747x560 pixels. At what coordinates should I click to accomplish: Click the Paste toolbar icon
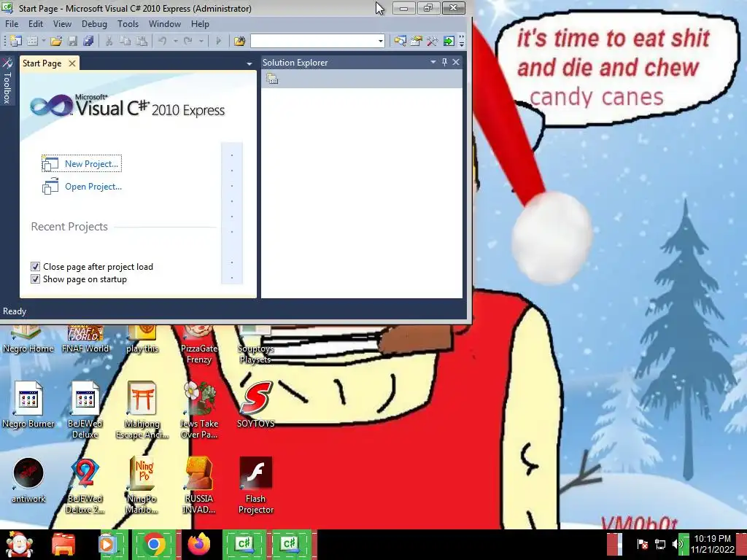pos(142,42)
